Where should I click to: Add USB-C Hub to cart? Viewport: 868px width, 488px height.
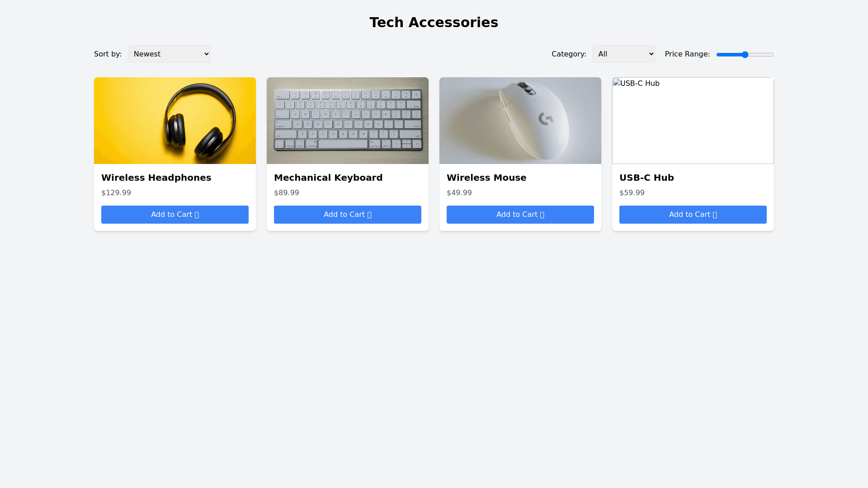[693, 215]
